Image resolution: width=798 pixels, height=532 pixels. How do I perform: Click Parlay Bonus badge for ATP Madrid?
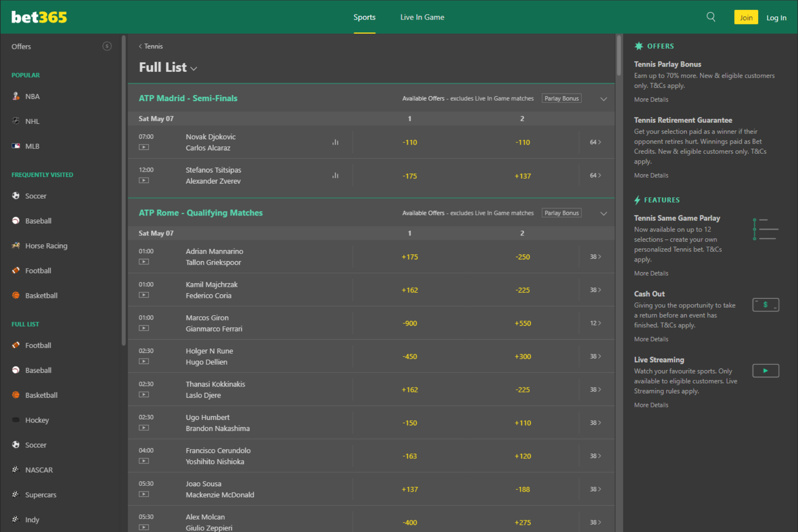[562, 98]
